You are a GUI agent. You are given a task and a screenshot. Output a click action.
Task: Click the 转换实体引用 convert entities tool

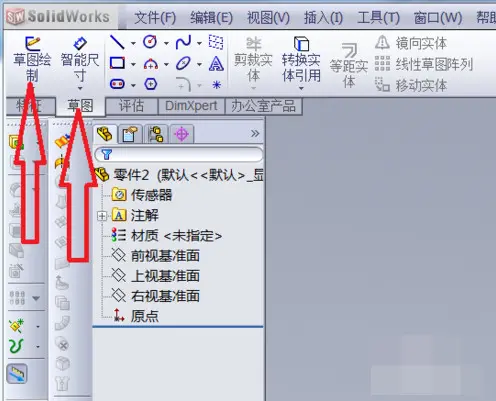301,60
